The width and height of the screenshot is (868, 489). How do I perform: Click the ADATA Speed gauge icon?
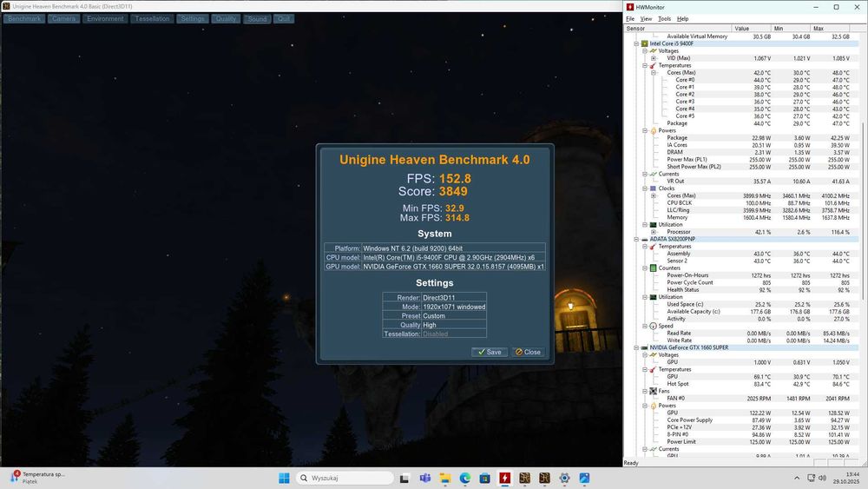point(654,327)
